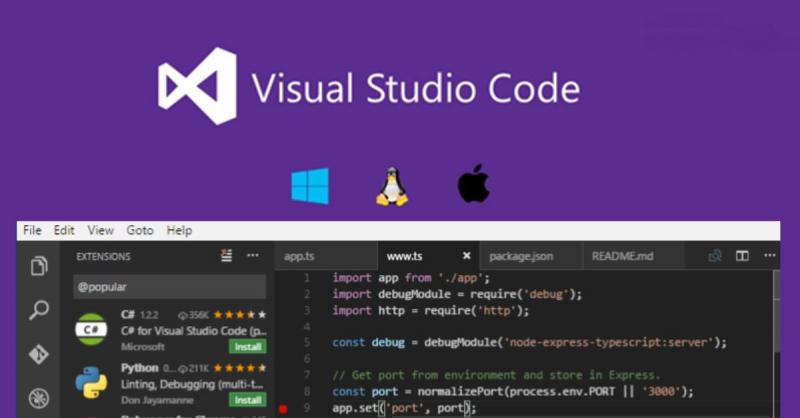Select the Python Linting, Debugging description
The height and width of the screenshot is (418, 800).
tap(192, 384)
